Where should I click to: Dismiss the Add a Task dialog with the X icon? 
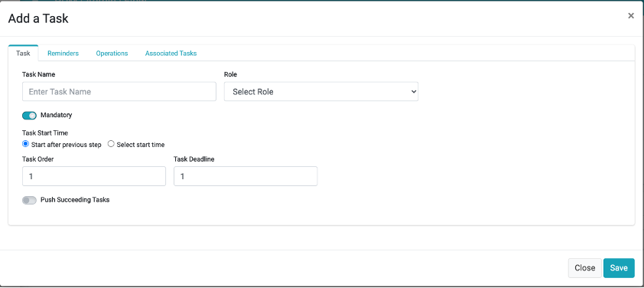(x=631, y=16)
